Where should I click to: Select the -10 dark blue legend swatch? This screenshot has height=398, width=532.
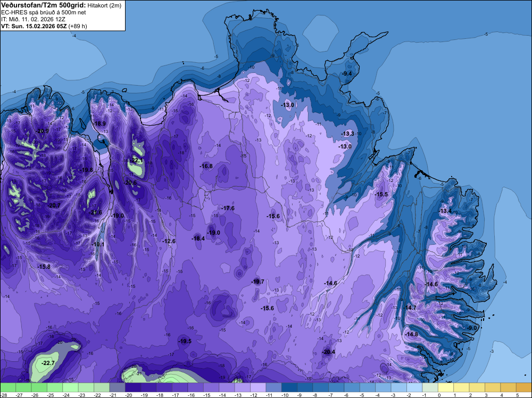tap(289, 387)
